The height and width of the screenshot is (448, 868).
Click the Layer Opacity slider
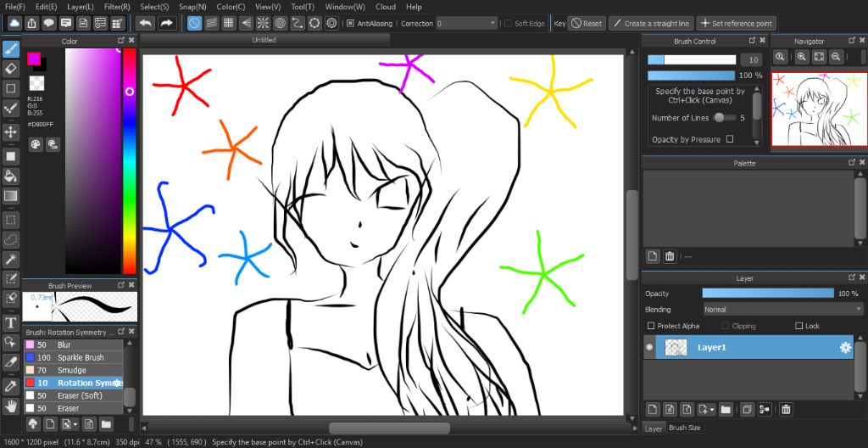click(767, 294)
